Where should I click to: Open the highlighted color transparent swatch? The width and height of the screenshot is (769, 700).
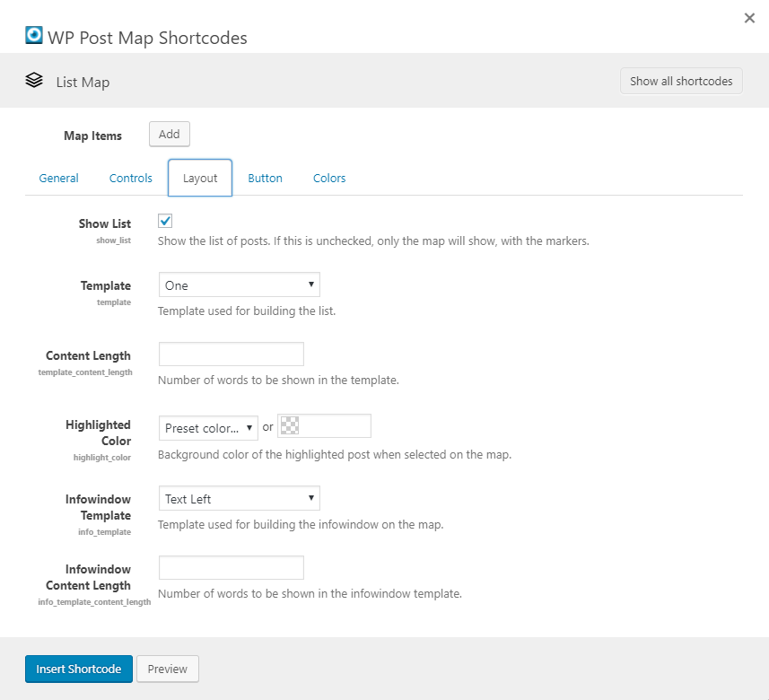(x=289, y=425)
